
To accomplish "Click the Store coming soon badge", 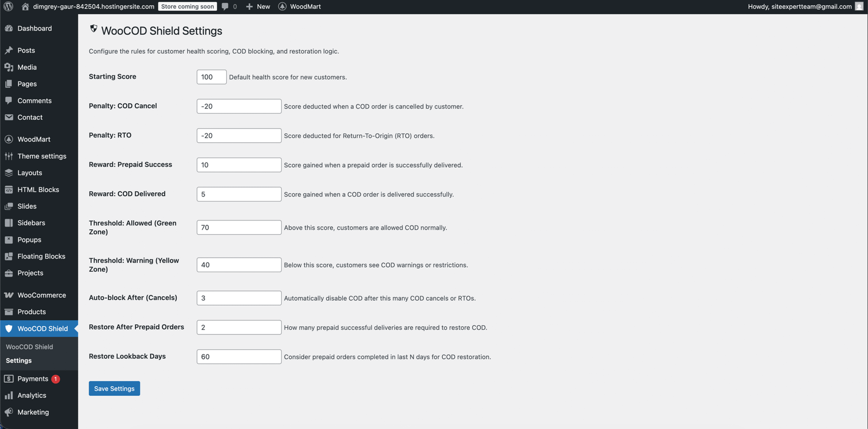I will pyautogui.click(x=187, y=7).
